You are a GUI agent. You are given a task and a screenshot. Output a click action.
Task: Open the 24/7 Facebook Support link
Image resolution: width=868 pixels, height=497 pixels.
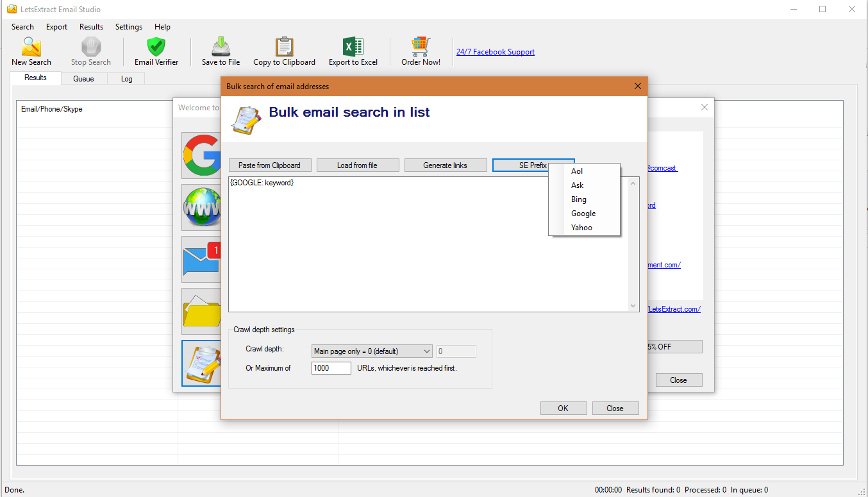(x=495, y=52)
